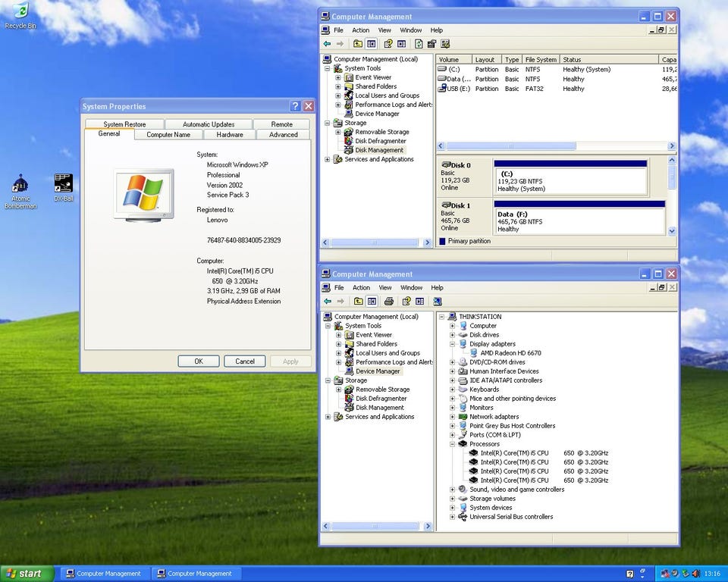Select the Disk 0 (C:) partition block
Screen dimensions: 728x582
click(570, 181)
